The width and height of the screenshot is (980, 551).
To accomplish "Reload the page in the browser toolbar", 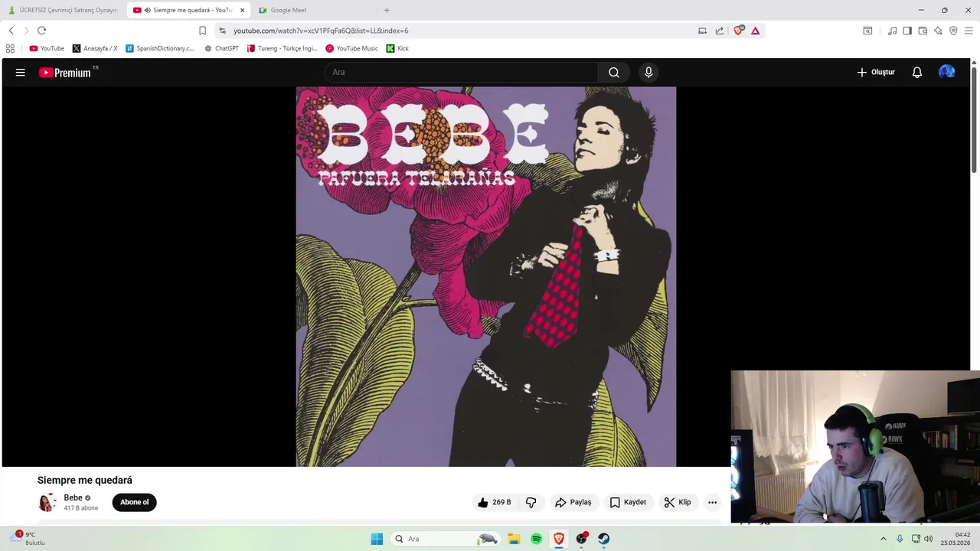I will (41, 31).
